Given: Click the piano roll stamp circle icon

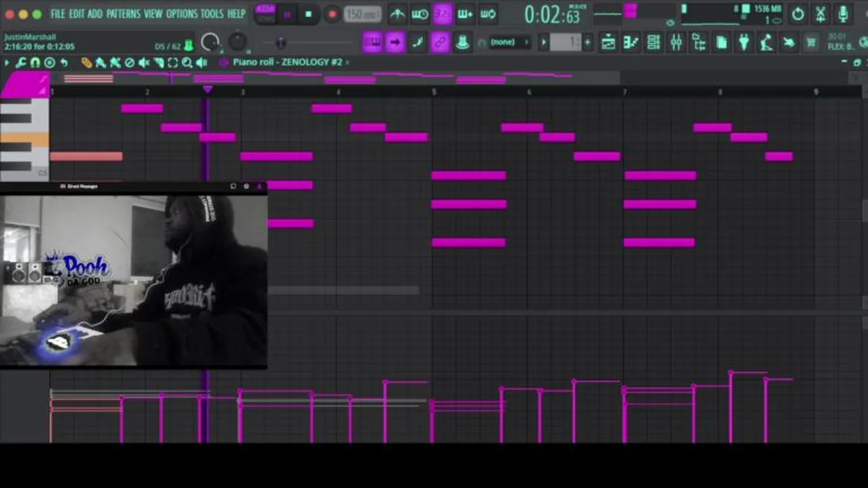Looking at the screenshot, I should pyautogui.click(x=50, y=62).
